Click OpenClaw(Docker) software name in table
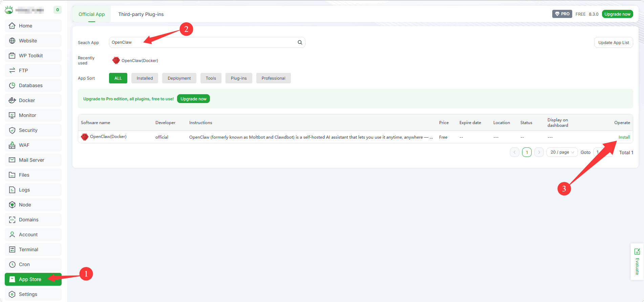Viewport: 644px width, 302px height. 108,137
